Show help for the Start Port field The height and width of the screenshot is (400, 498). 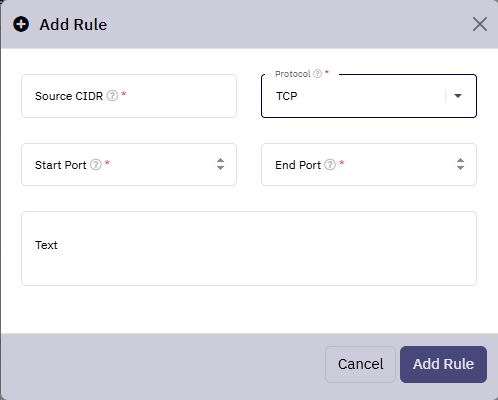point(96,164)
